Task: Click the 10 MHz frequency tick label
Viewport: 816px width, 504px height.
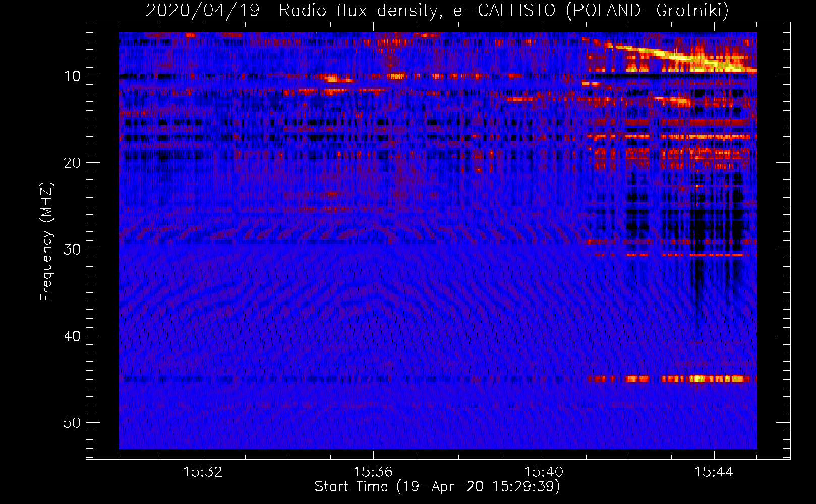Action: click(72, 76)
